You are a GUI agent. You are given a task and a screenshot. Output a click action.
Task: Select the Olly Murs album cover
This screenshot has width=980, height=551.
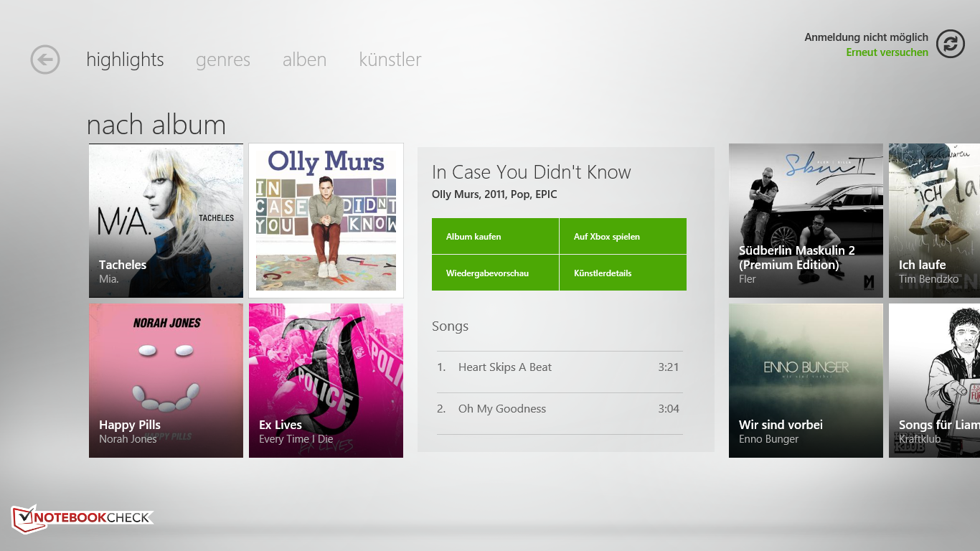tap(326, 220)
